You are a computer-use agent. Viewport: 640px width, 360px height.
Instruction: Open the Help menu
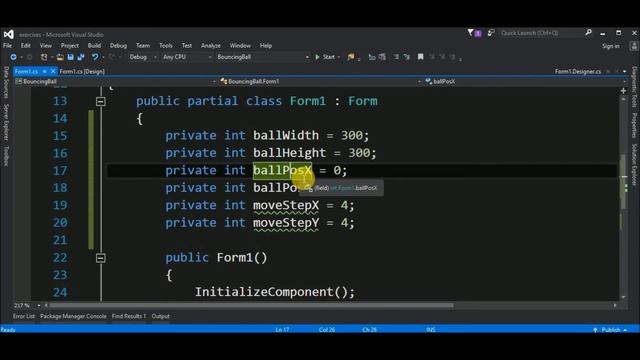pyautogui.click(x=266, y=46)
